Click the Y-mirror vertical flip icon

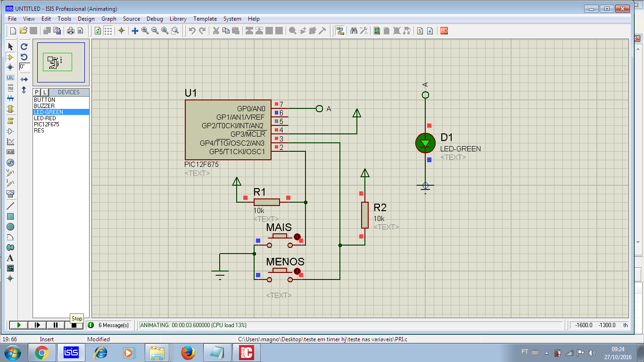(x=24, y=90)
